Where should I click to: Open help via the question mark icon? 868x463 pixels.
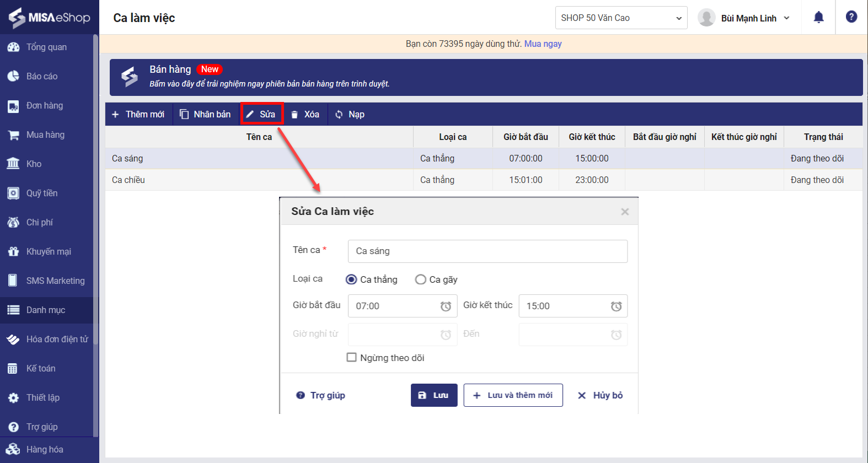coord(851,17)
